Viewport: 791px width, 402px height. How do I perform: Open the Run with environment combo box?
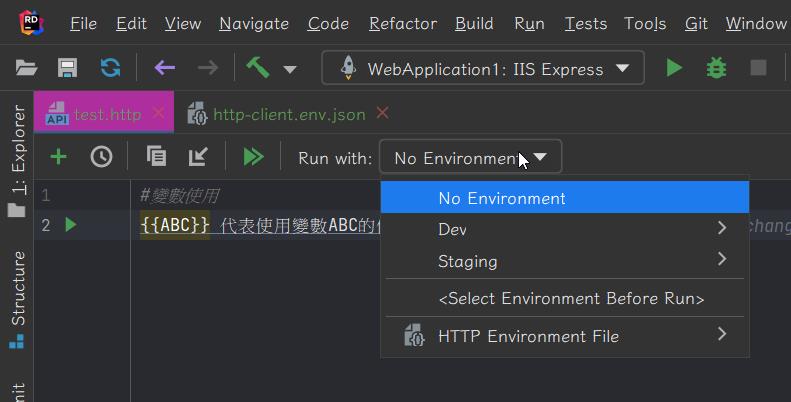[x=471, y=157]
